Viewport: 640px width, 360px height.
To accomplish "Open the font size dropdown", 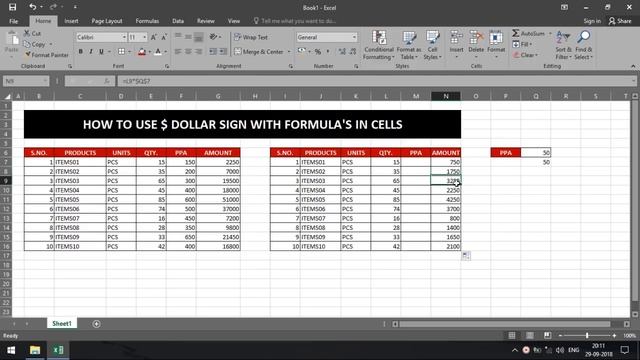I will coord(144,37).
